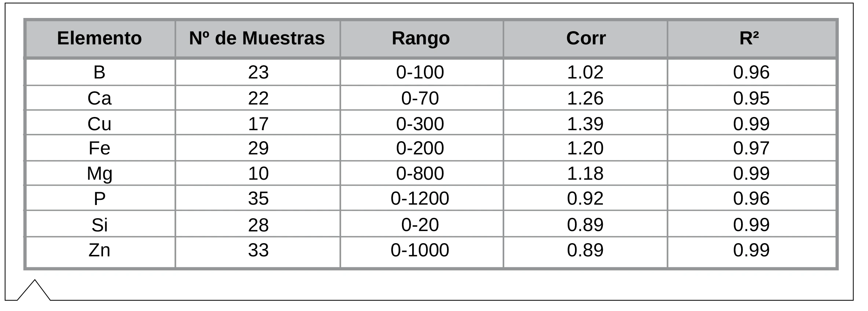Image resolution: width=868 pixels, height=311 pixels.
Task: Click the triangular callout pointer below table
Action: pos(34,290)
